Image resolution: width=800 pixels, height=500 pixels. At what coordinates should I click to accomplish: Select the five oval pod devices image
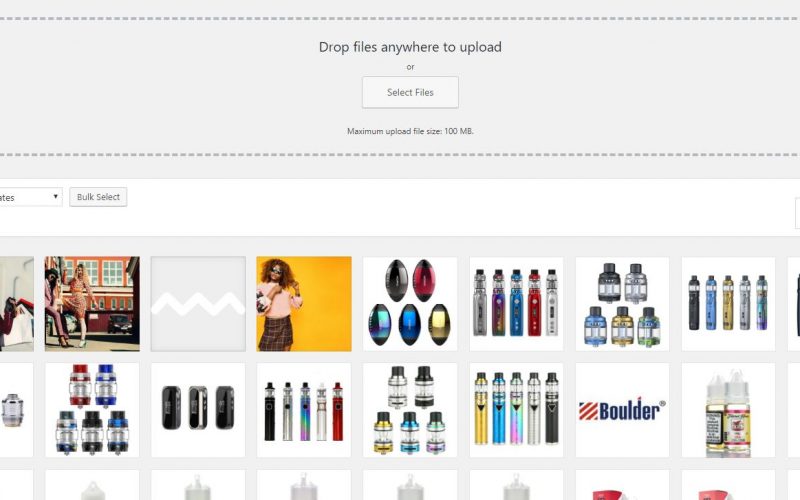pos(410,304)
